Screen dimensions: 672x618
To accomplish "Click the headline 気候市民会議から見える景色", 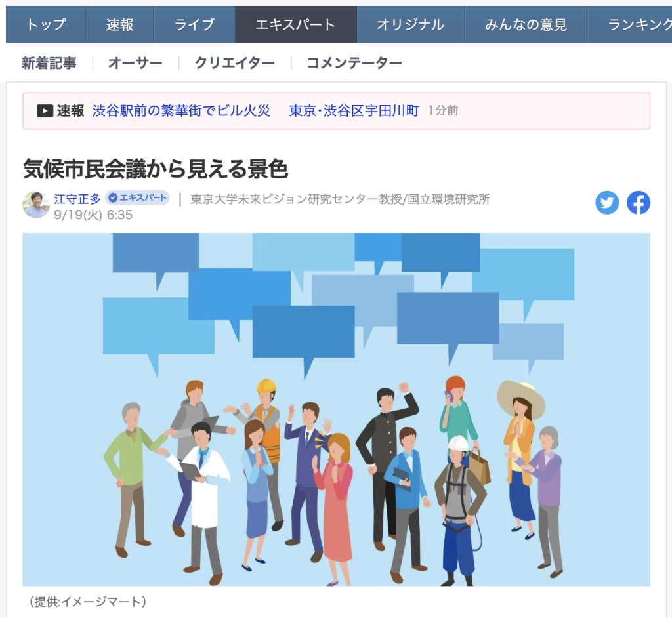I will point(155,169).
